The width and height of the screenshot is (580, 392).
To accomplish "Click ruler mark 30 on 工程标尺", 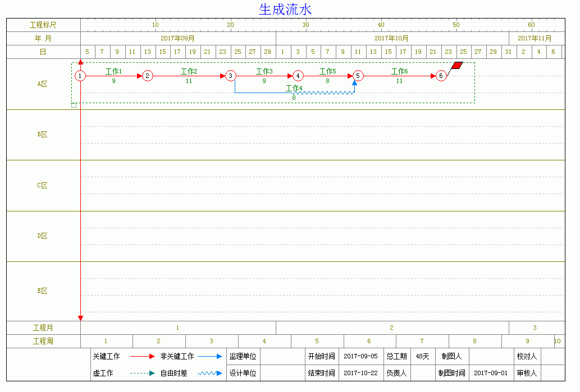I will pyautogui.click(x=305, y=25).
